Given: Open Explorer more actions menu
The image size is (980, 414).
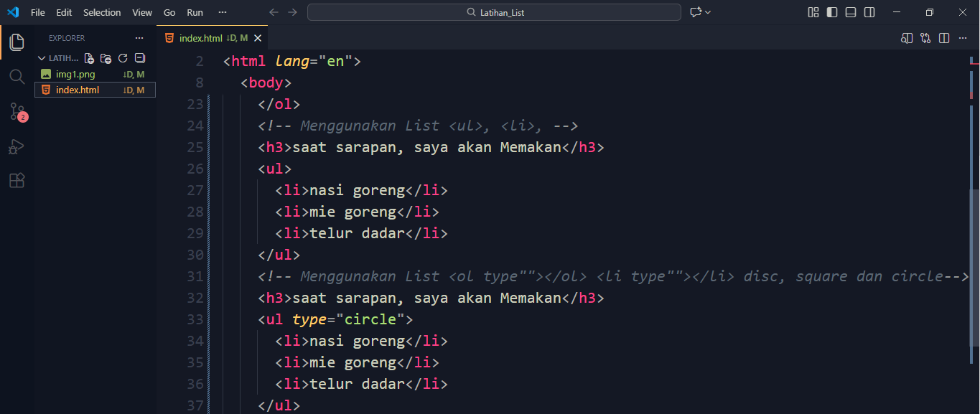Looking at the screenshot, I should [139, 37].
